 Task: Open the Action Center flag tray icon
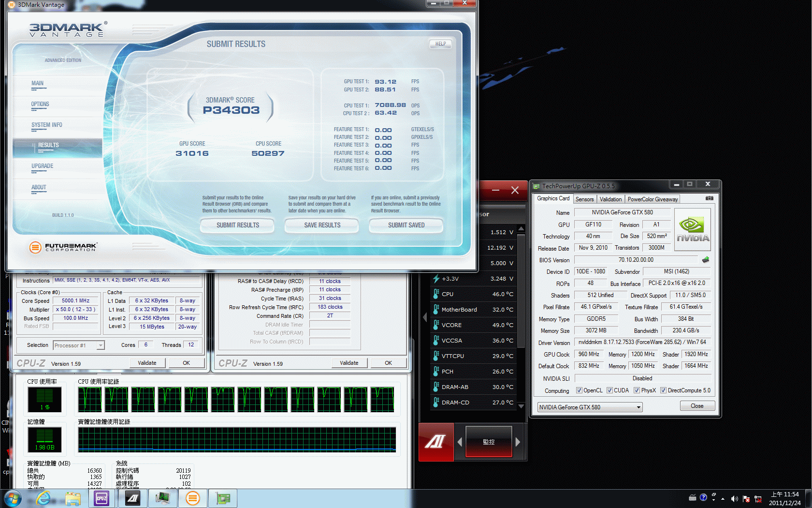coord(746,499)
